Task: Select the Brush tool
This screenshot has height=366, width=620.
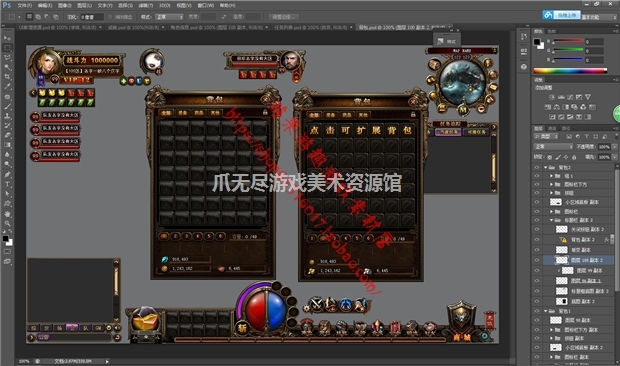Action: [7, 106]
